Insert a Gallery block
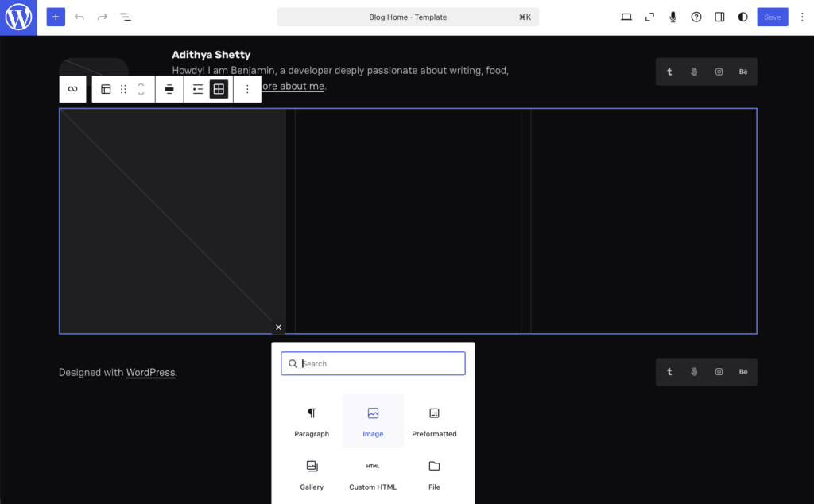814x504 pixels. click(312, 475)
